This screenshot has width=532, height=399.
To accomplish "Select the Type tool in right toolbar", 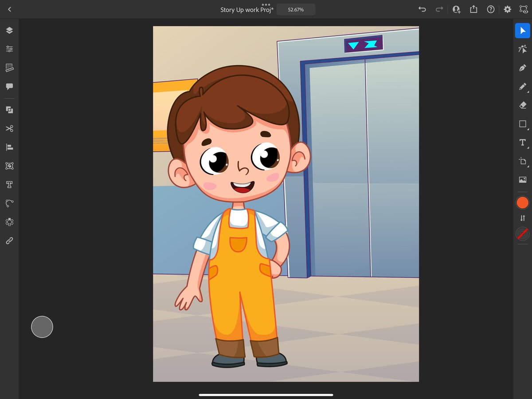I will 523,142.
